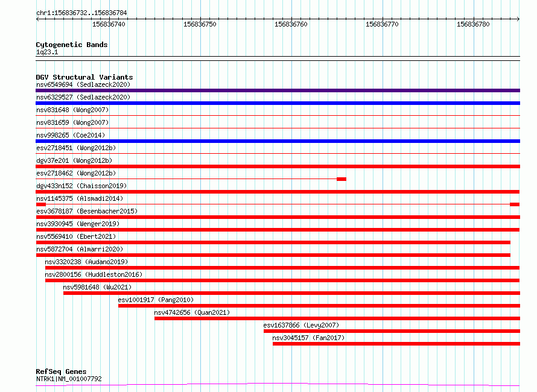This screenshot has width=537, height=392.
Task: Select esv1001917 (Pang2010) variant label
Action: (156, 300)
